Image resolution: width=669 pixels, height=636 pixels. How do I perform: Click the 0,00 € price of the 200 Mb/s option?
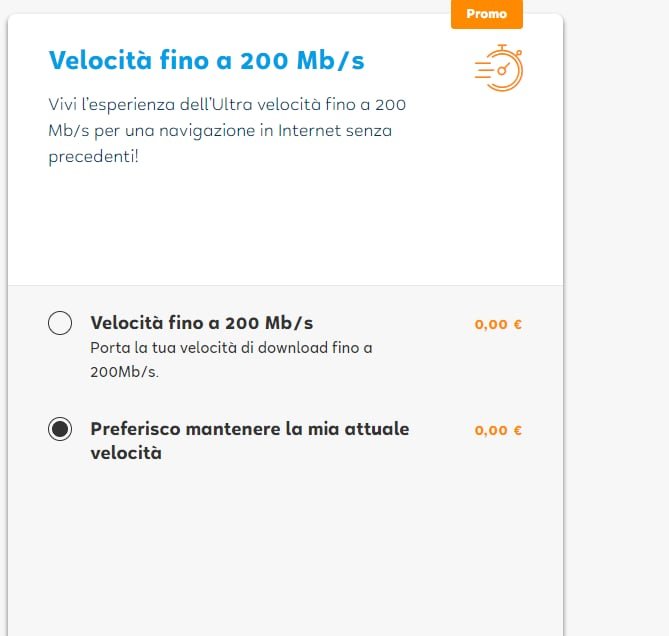tap(498, 324)
